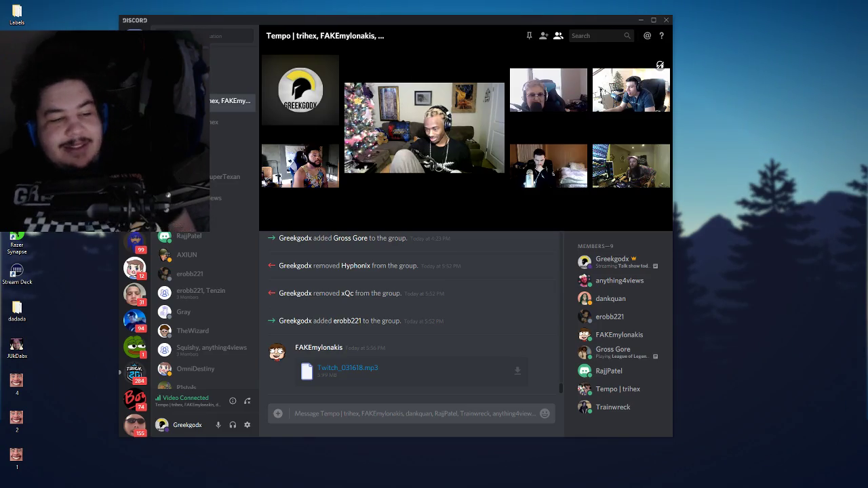Open the erobb221, Tenzin group DM
Screen dimensions: 868x488
tap(203, 293)
